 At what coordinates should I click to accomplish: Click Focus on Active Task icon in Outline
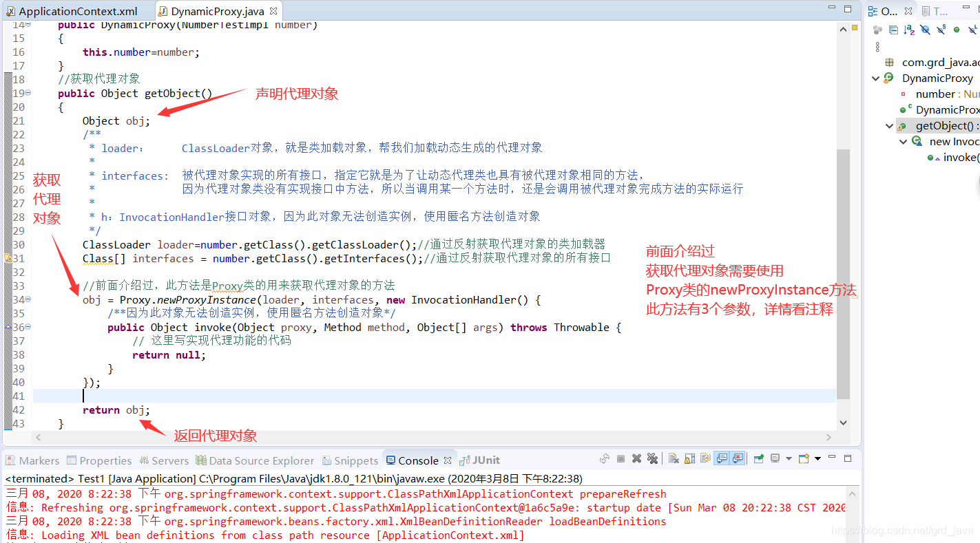click(x=877, y=30)
